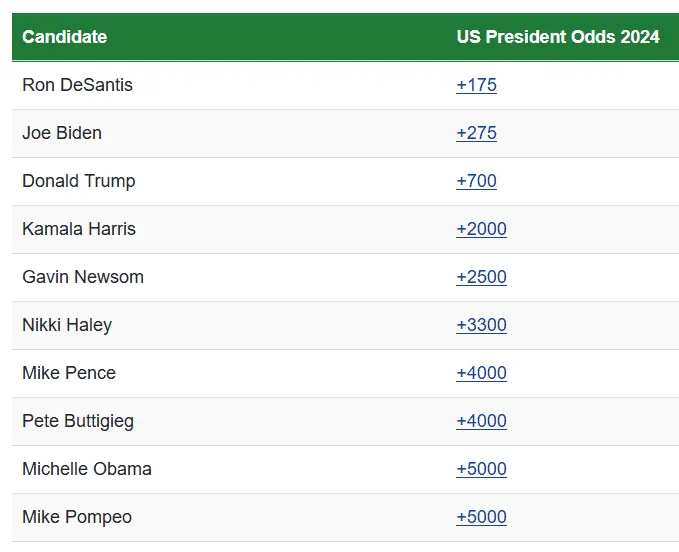Click the US President Odds 2024 header

558,37
